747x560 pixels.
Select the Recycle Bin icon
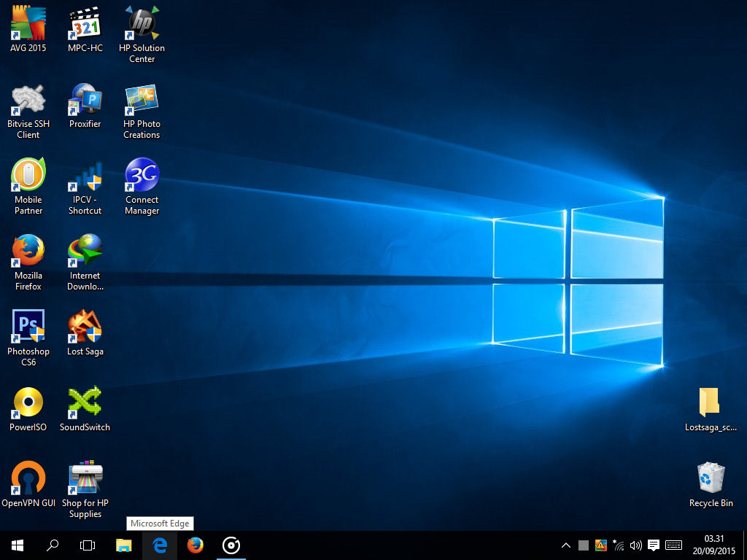tap(711, 484)
